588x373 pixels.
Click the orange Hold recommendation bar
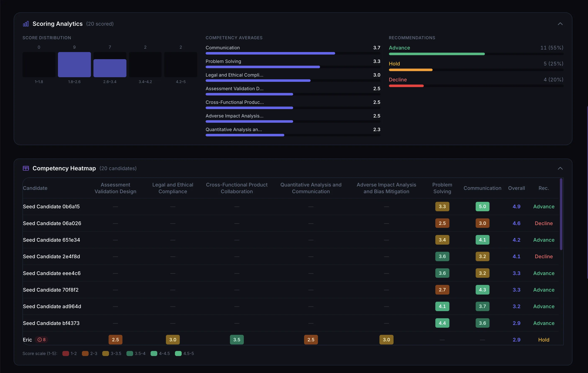[411, 70]
